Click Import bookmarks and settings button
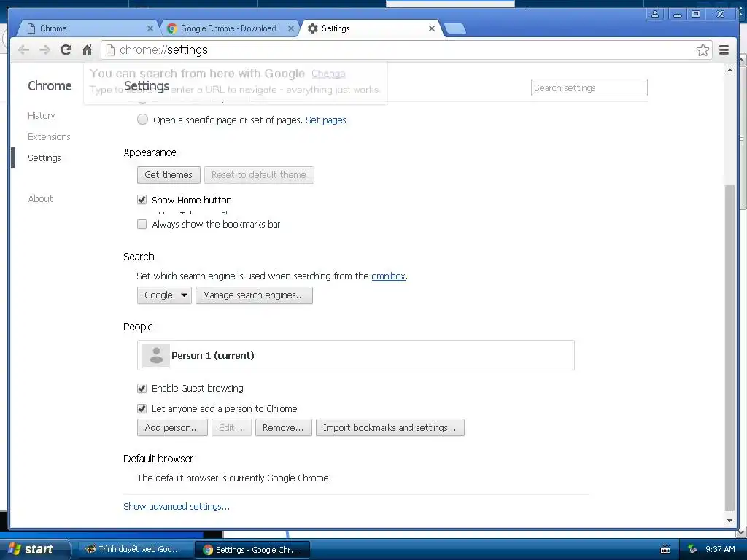Screen dimensions: 747x560 click(390, 427)
